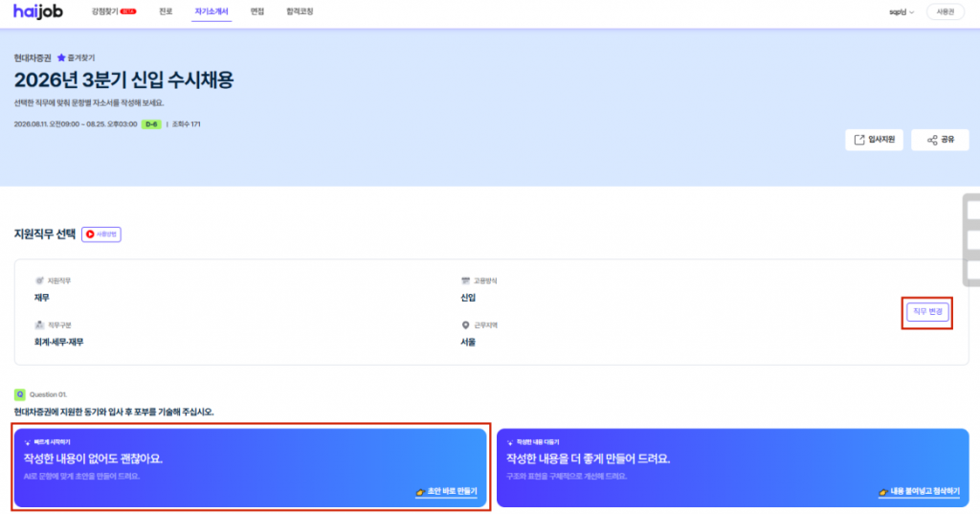Play the 사용방법 video guide

(101, 235)
